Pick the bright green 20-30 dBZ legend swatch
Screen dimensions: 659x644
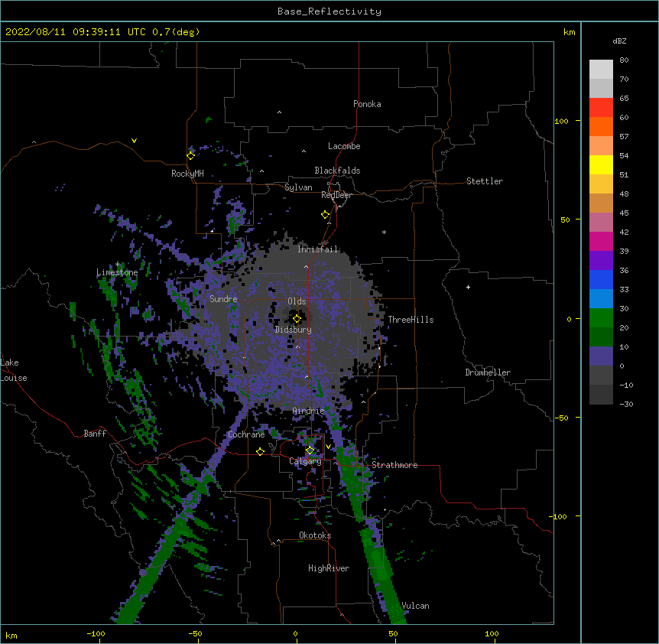click(x=601, y=318)
